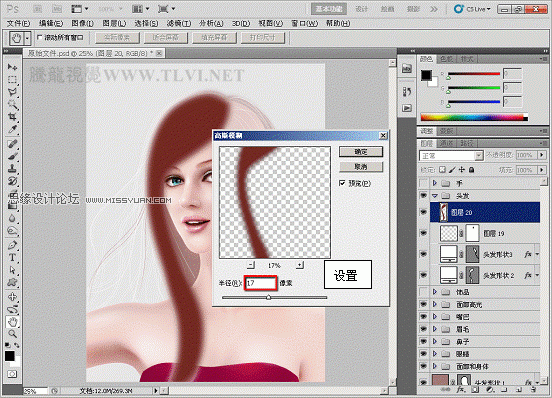
Task: Select the Pen tool
Action: pyautogui.click(x=12, y=245)
